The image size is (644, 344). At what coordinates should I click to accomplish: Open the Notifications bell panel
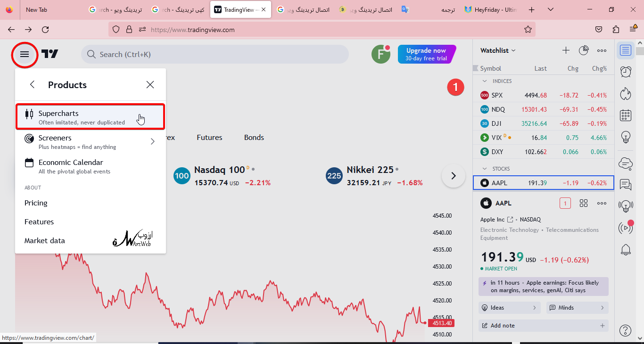tap(626, 250)
